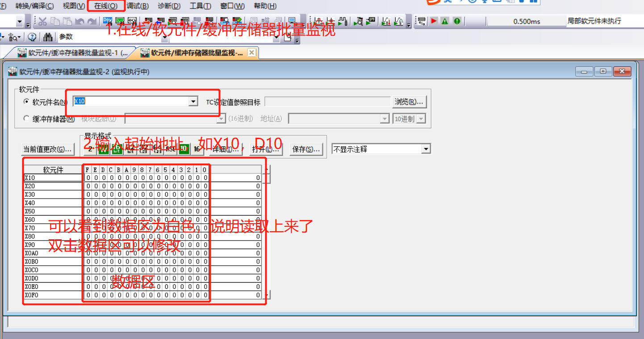Click the Help question-mark icon

(x=32, y=37)
